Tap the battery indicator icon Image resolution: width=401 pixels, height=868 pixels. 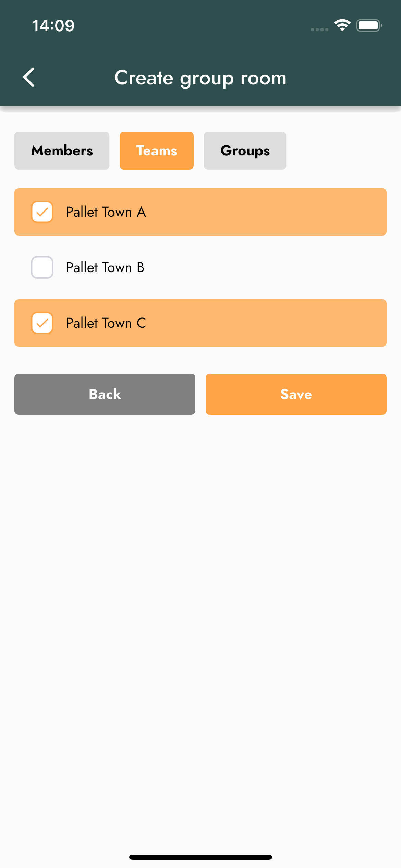click(x=369, y=25)
